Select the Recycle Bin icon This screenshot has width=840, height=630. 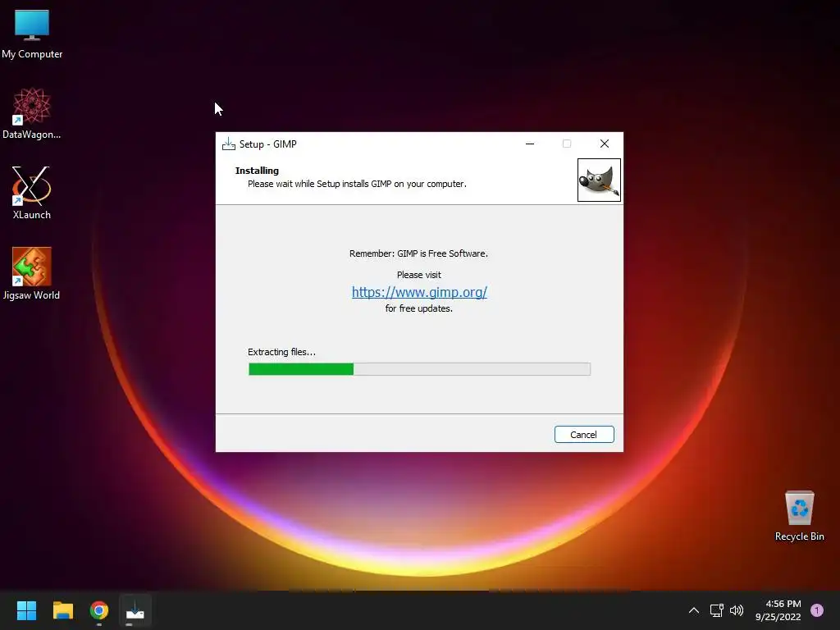799,516
